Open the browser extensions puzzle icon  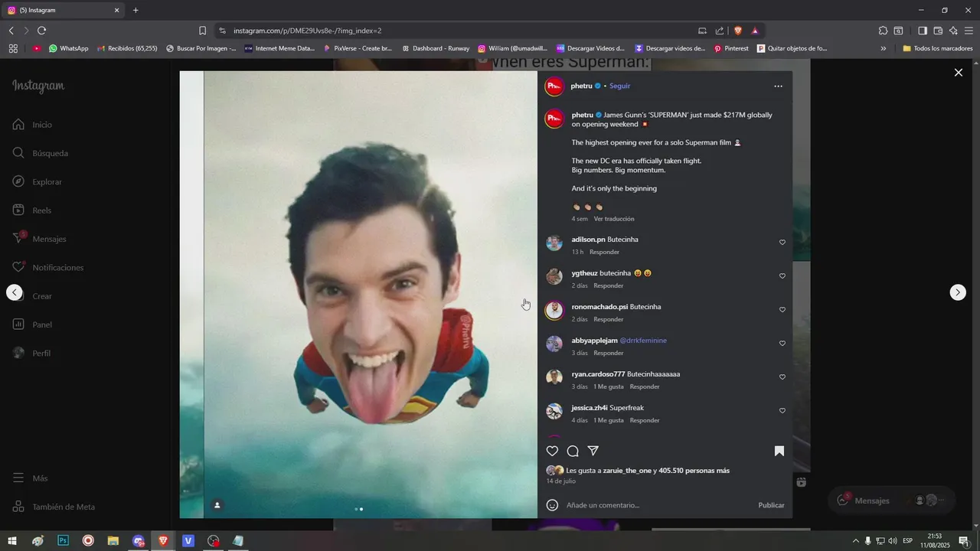pos(883,31)
